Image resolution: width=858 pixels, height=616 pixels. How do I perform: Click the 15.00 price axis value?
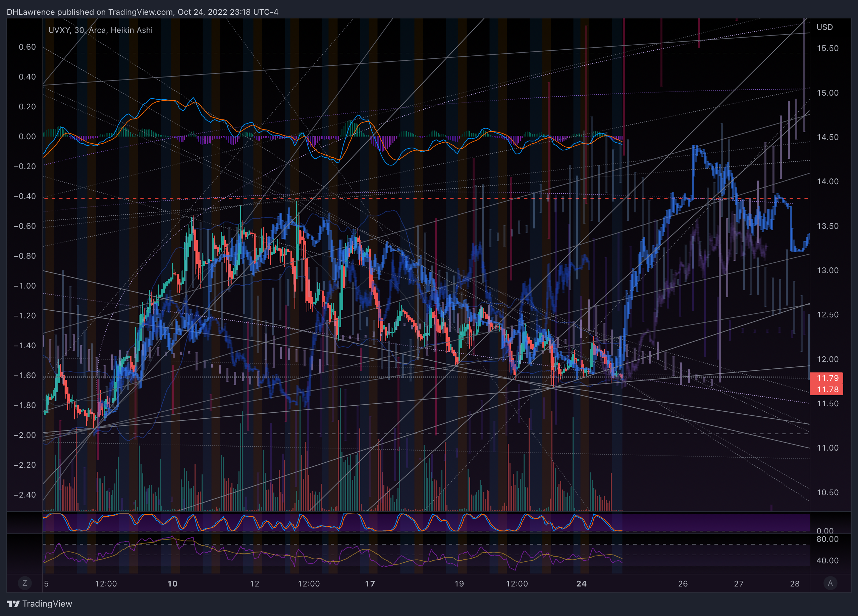pos(827,93)
